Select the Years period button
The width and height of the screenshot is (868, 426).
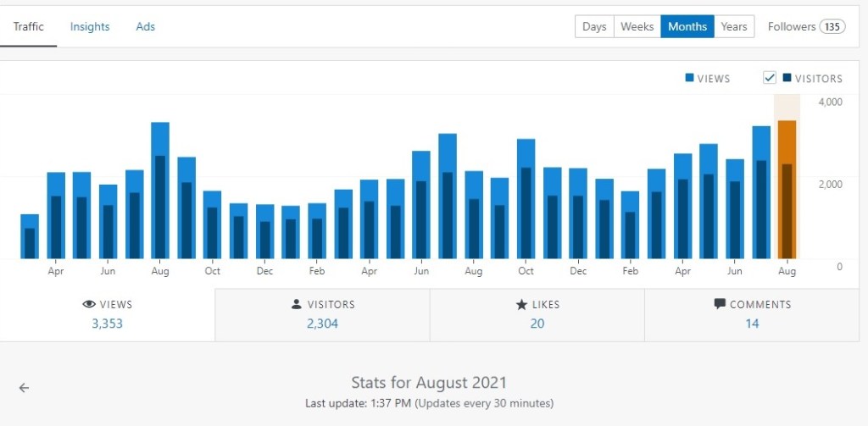pyautogui.click(x=734, y=26)
